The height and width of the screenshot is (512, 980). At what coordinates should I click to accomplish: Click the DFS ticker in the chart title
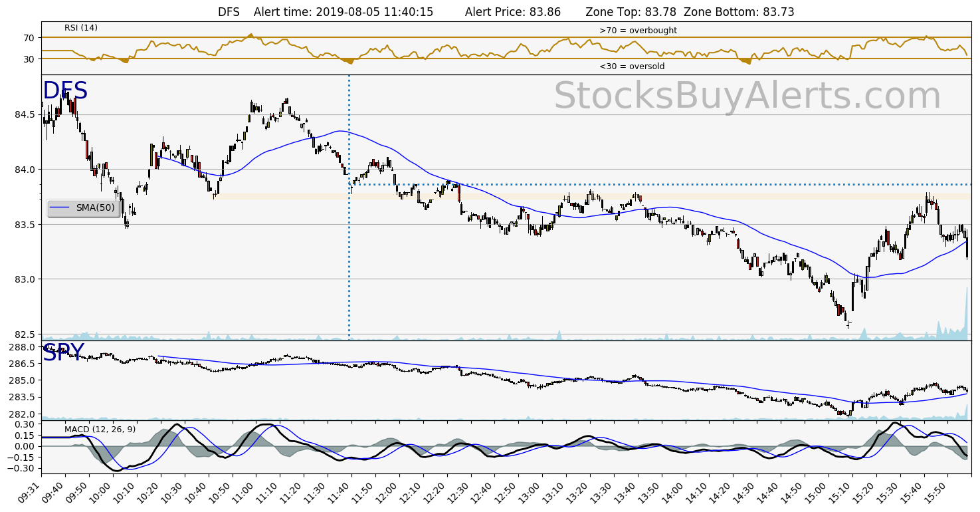[228, 12]
